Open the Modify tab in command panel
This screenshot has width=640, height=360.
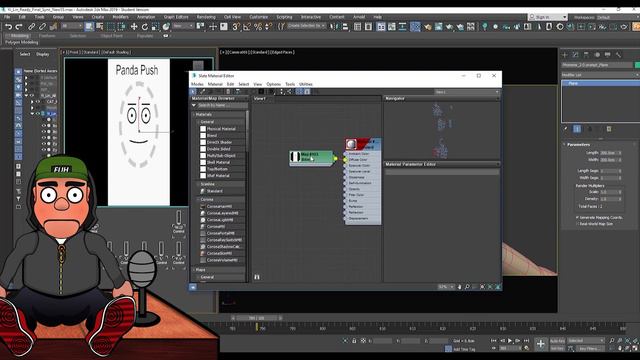(576, 55)
